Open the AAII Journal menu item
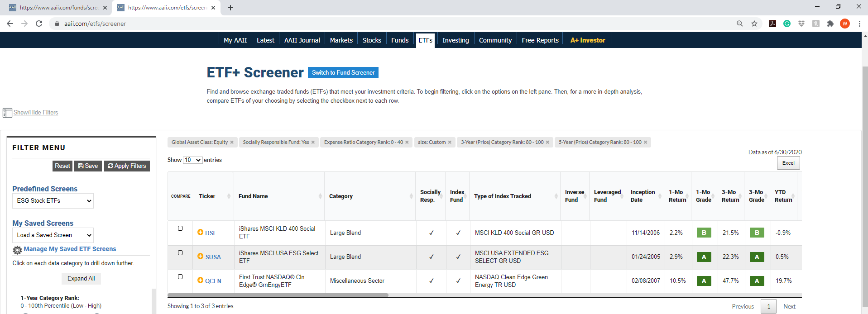The height and width of the screenshot is (314, 868). 302,40
